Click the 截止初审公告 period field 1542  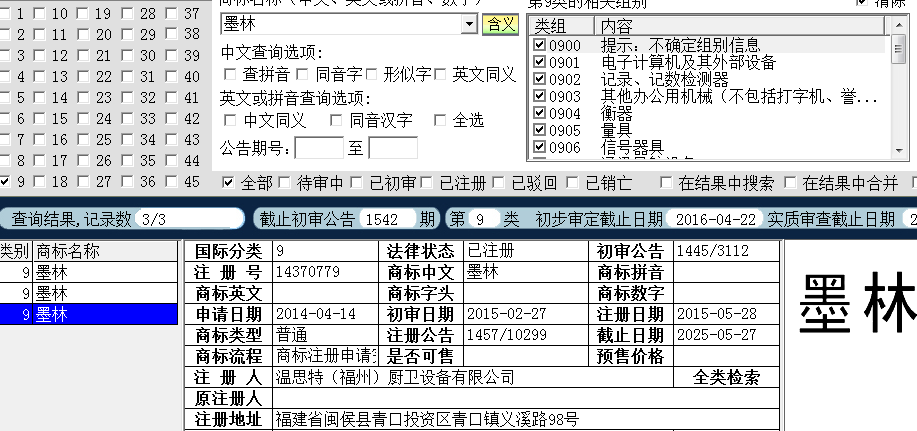click(x=388, y=219)
